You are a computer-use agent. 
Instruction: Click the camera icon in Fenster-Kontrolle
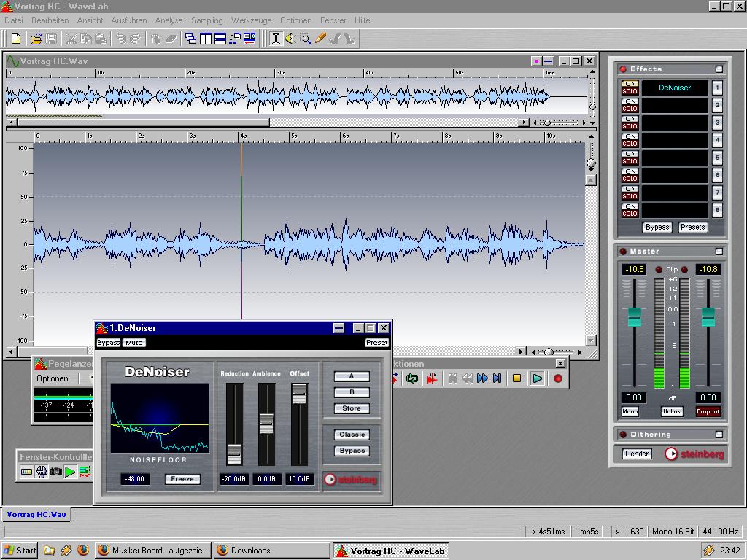pyautogui.click(x=56, y=472)
